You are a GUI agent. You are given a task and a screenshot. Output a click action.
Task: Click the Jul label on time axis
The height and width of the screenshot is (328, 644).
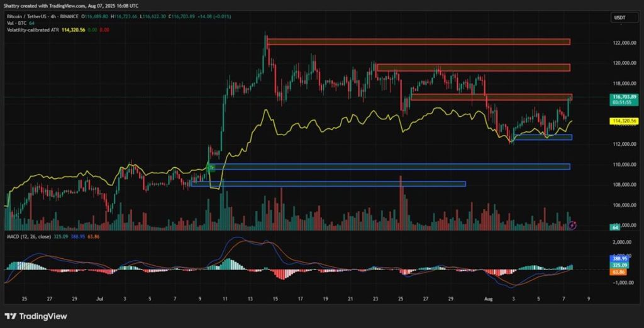click(99, 299)
